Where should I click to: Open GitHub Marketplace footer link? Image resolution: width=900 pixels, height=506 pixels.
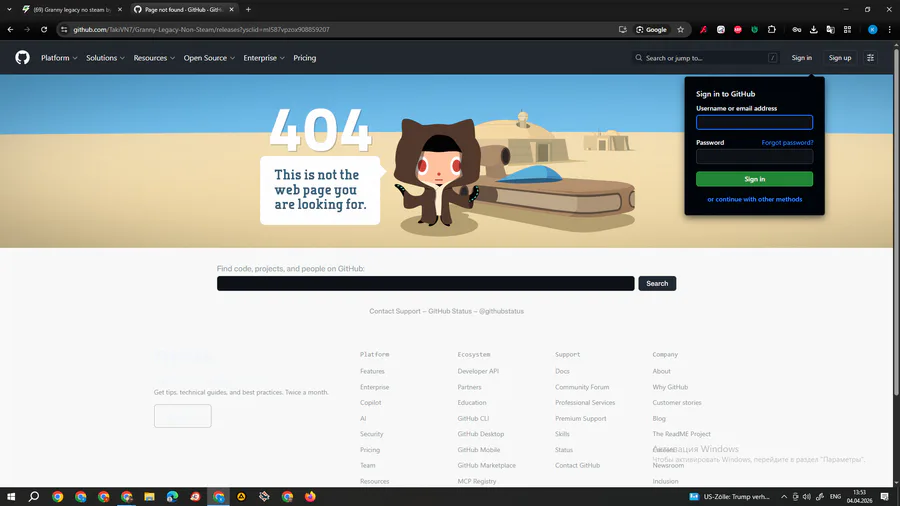[x=486, y=465]
